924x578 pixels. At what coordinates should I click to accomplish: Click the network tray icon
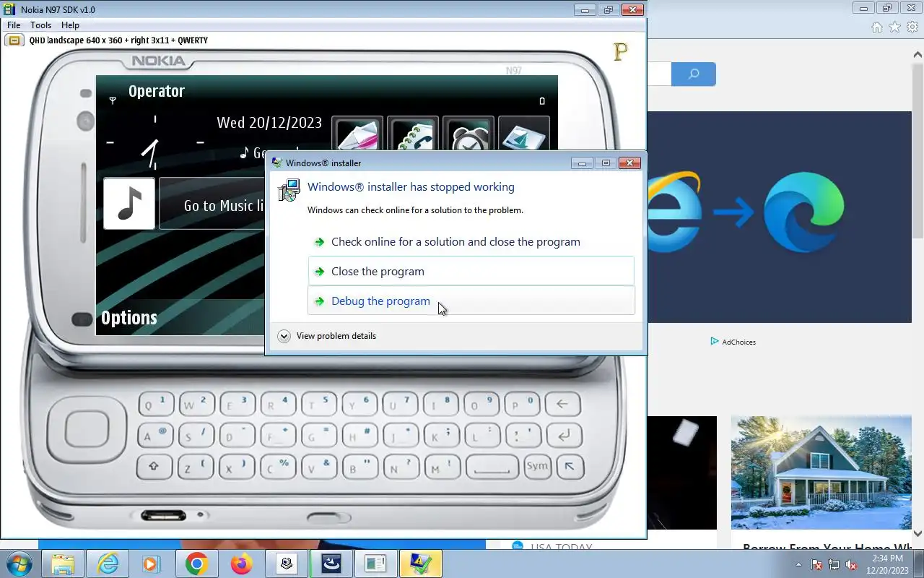pyautogui.click(x=834, y=564)
